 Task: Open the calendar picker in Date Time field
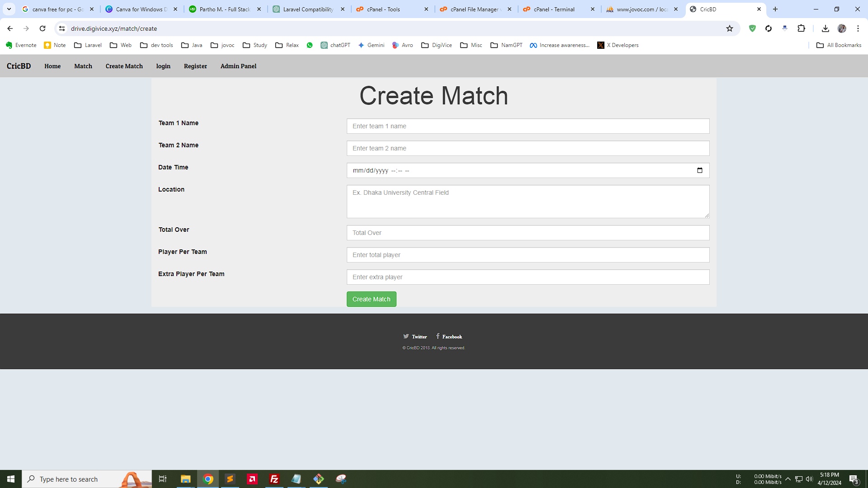click(699, 170)
